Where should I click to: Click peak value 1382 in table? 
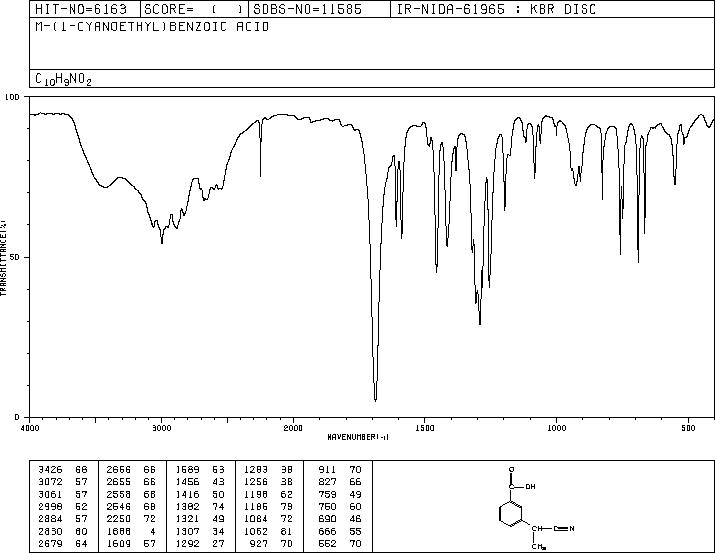[187, 506]
